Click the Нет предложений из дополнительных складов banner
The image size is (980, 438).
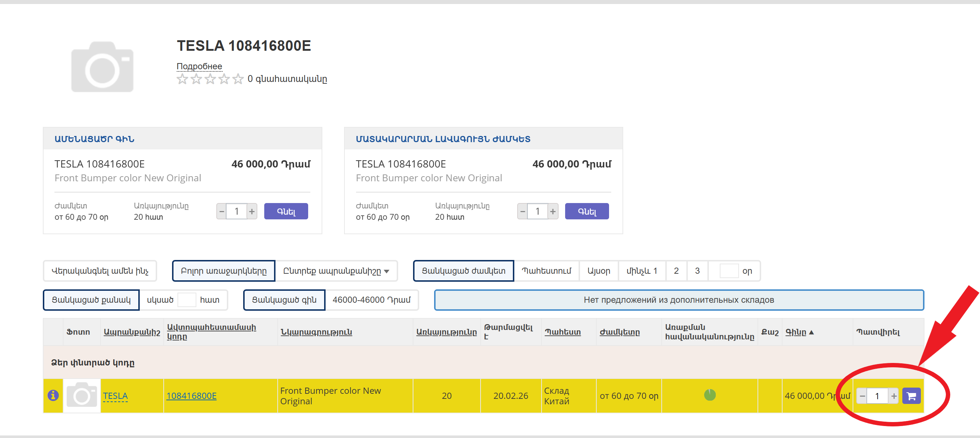pos(679,300)
